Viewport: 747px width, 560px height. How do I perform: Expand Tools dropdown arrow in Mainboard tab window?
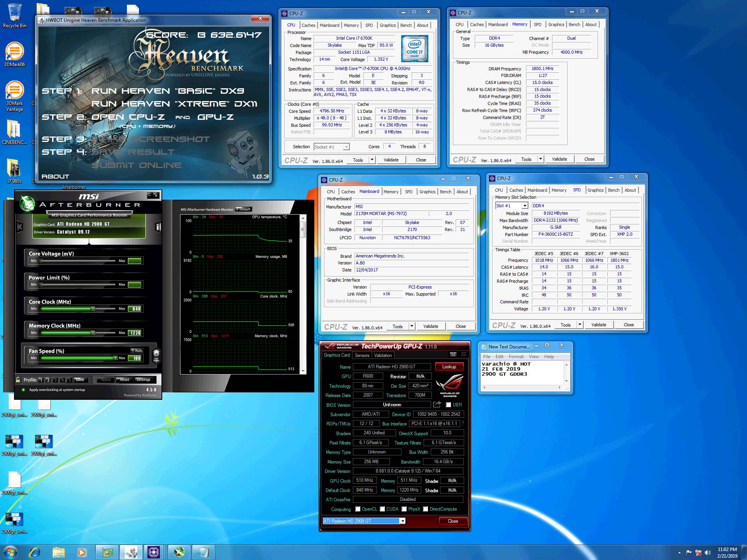[412, 326]
